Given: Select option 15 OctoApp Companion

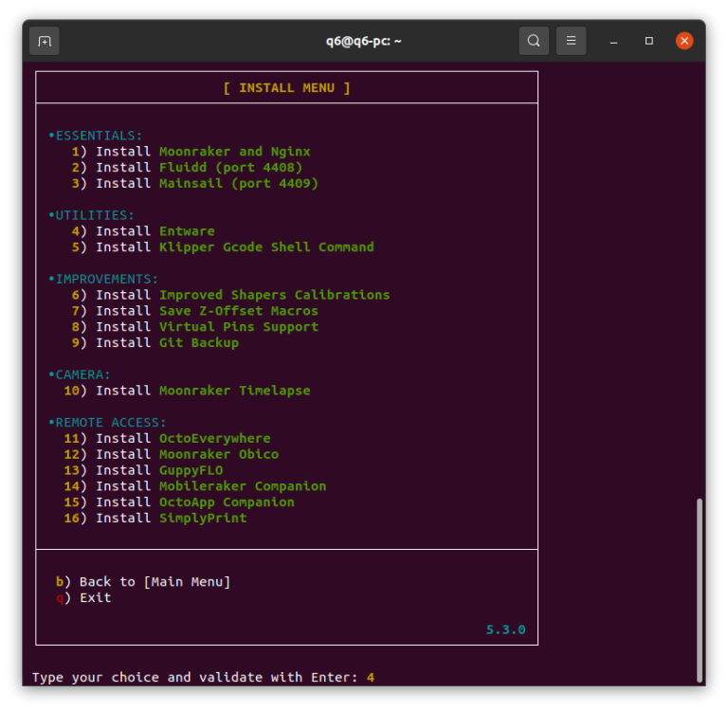Looking at the screenshot, I should 179,502.
